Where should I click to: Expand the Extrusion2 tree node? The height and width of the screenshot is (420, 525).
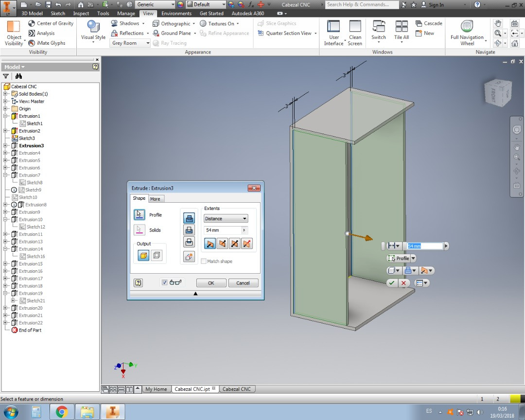pos(5,131)
